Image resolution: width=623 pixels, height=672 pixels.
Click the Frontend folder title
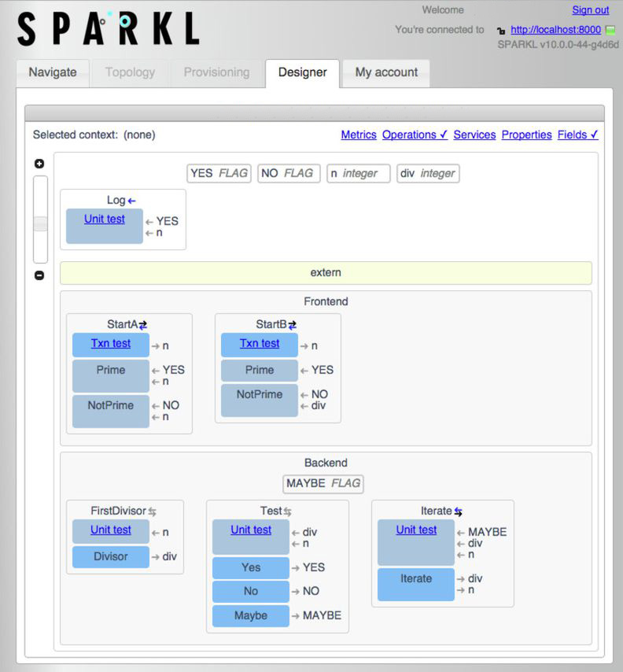[326, 301]
